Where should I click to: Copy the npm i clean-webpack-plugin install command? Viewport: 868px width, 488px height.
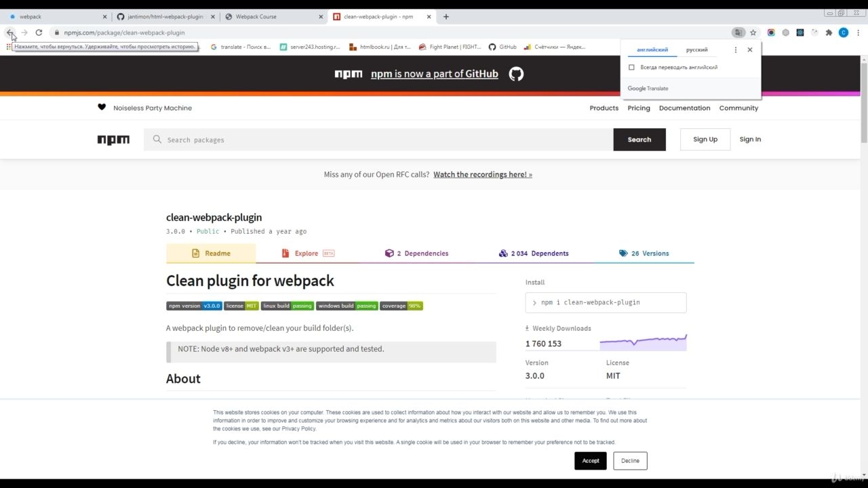[x=606, y=302]
